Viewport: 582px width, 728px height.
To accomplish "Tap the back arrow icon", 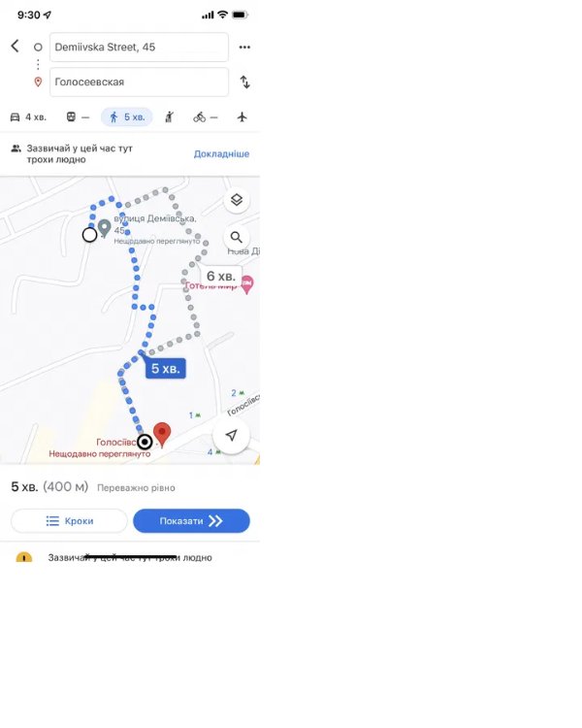I will 15,46.
